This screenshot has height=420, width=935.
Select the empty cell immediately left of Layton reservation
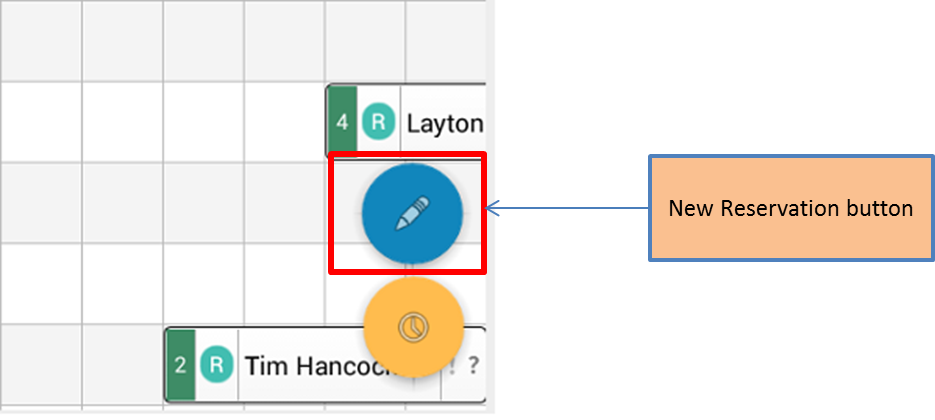click(284, 122)
